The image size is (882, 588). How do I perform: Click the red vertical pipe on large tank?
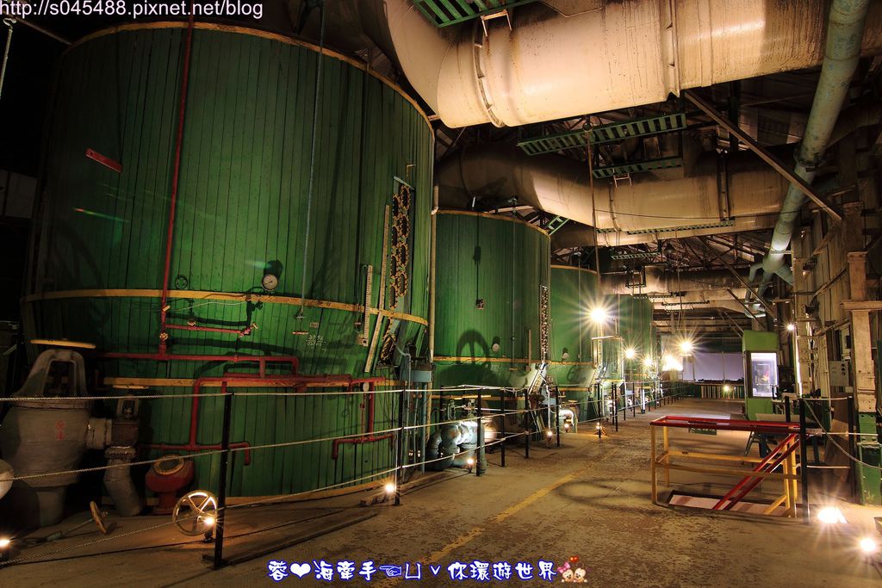pyautogui.click(x=176, y=181)
